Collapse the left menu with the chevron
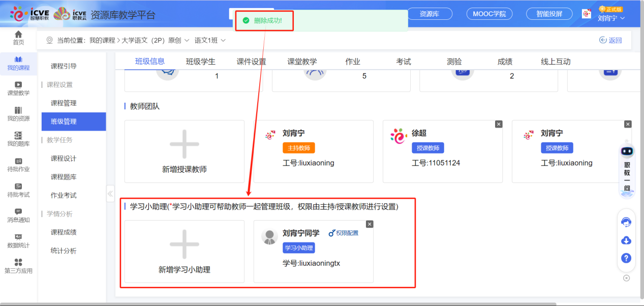The image size is (644, 306). 110,193
